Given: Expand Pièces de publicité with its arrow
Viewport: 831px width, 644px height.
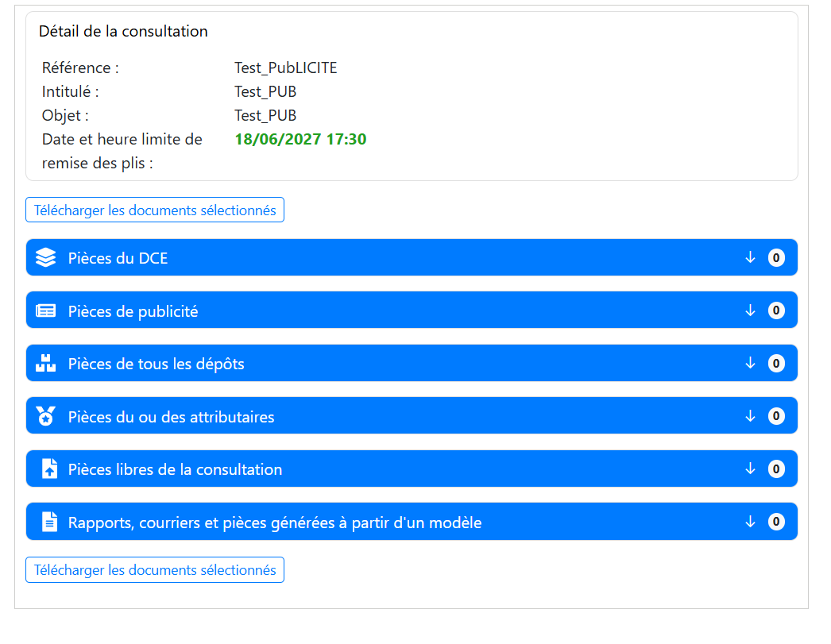Looking at the screenshot, I should pyautogui.click(x=750, y=310).
